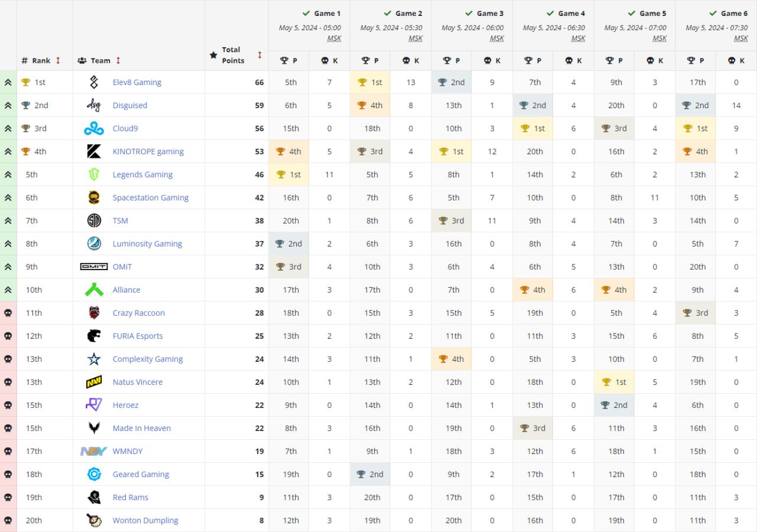
Task: Click Geared Gaming Game 2 2nd place cell
Action: click(370, 474)
